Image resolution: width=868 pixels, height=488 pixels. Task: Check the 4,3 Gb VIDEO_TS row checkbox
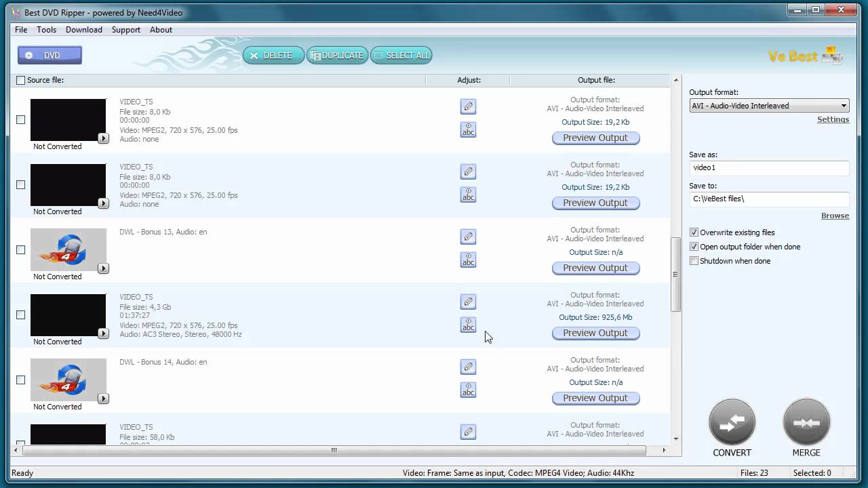click(x=20, y=314)
